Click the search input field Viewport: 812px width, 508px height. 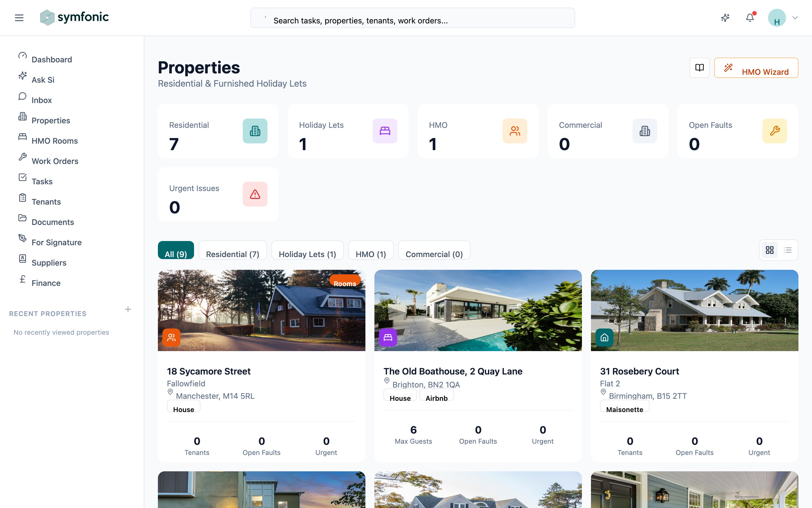tap(412, 18)
